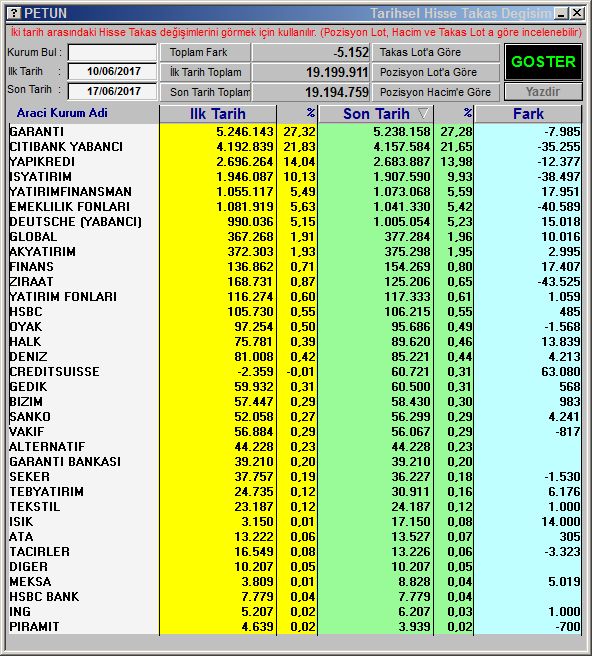The height and width of the screenshot is (656, 592).
Task: Select Pozisyon Hacim'e Göre option
Action: 436,92
